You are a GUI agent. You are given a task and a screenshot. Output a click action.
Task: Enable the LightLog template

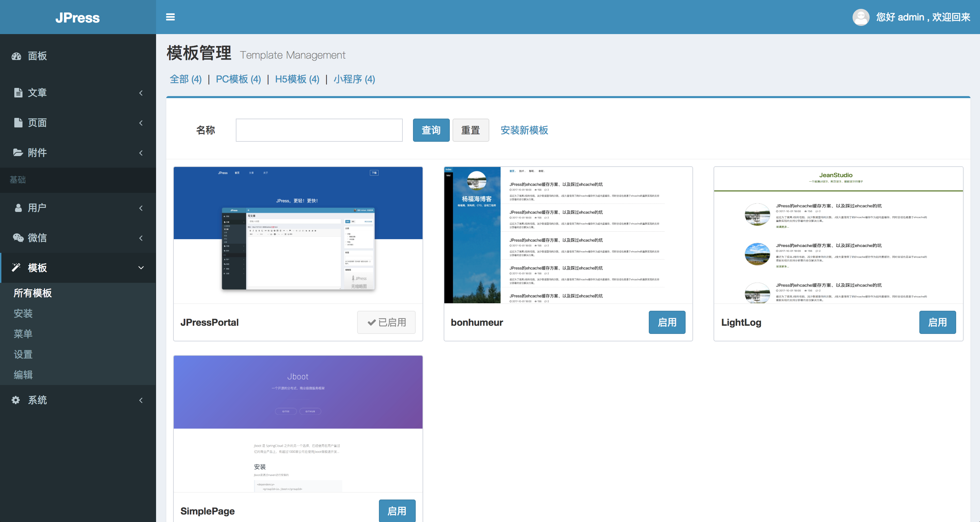click(937, 322)
